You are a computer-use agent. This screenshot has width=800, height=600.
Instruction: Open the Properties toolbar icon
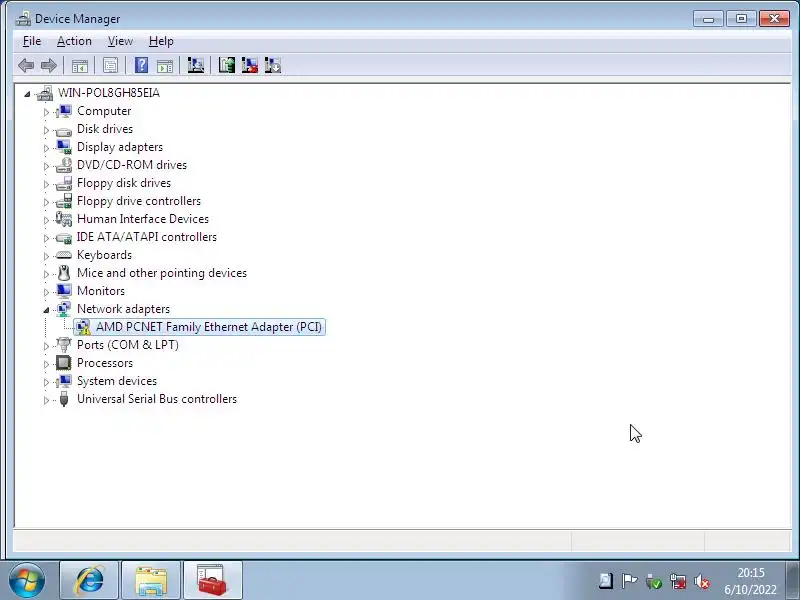[x=110, y=65]
